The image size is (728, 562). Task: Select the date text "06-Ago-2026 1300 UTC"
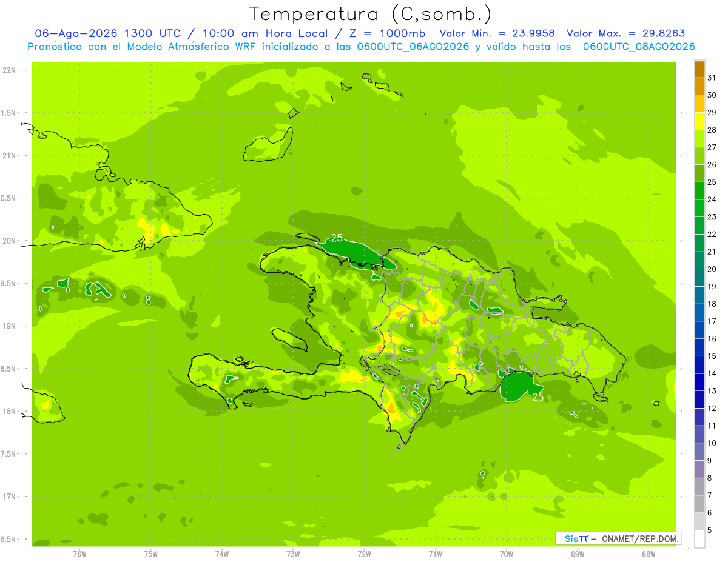(x=107, y=34)
